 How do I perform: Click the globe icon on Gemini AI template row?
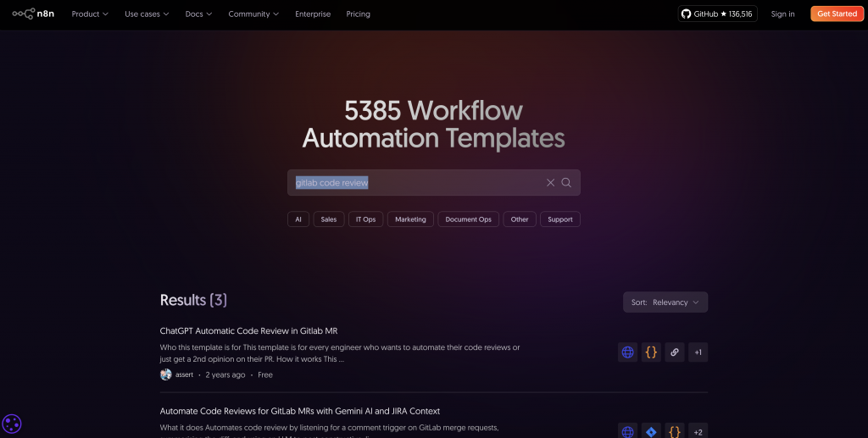(x=628, y=432)
